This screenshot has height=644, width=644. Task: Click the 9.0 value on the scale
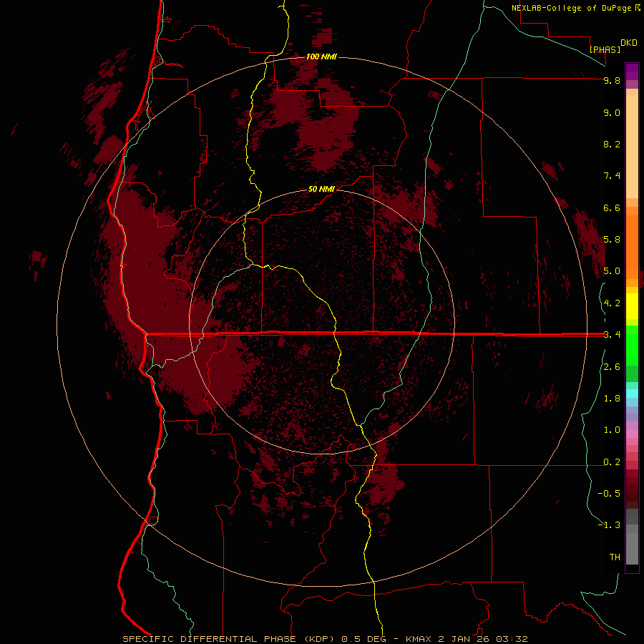pyautogui.click(x=612, y=112)
